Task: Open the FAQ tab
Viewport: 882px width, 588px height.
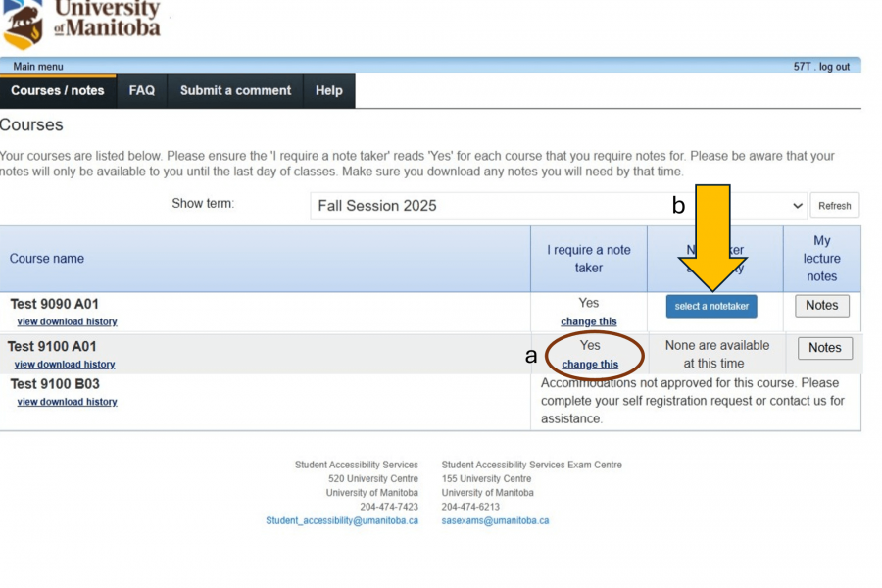Action: [142, 90]
